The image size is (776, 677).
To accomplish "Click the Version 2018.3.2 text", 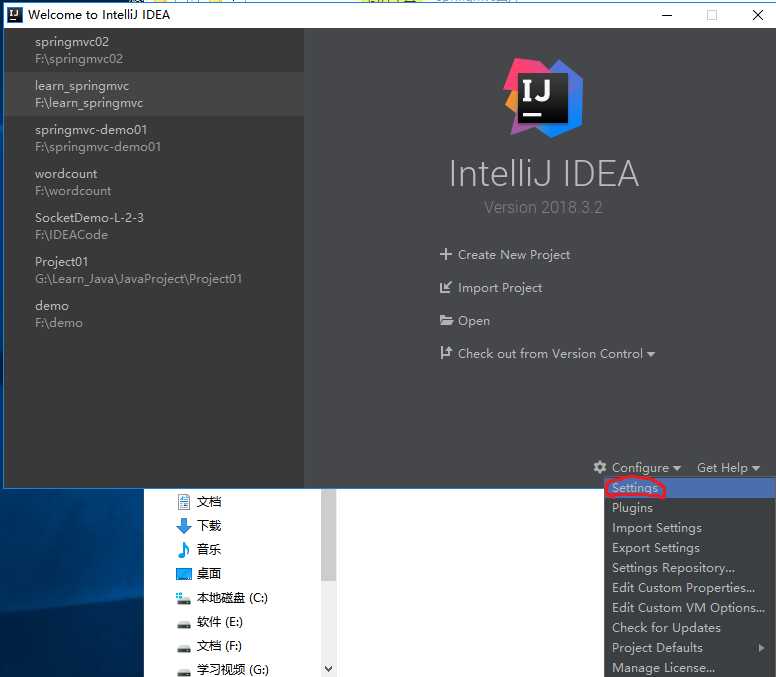I will coord(543,207).
